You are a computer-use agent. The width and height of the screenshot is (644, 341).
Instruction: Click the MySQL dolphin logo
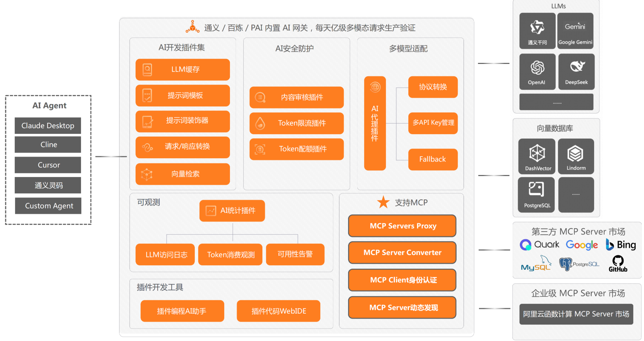536,263
